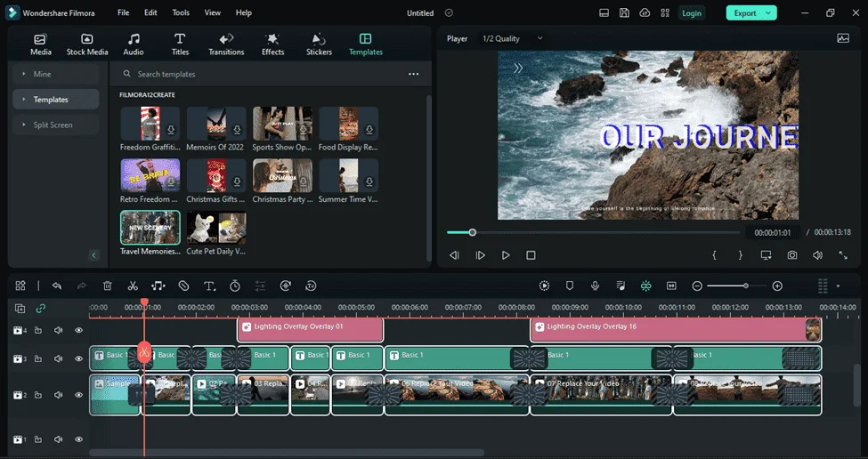Click the timeline zoom slider handle
Image resolution: width=868 pixels, height=459 pixels.
coord(746,286)
